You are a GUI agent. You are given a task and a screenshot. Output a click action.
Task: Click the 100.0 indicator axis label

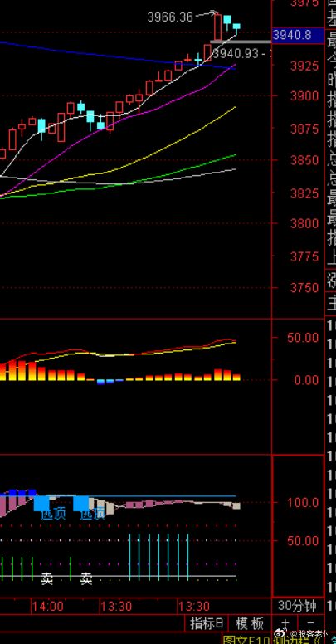coord(303,502)
